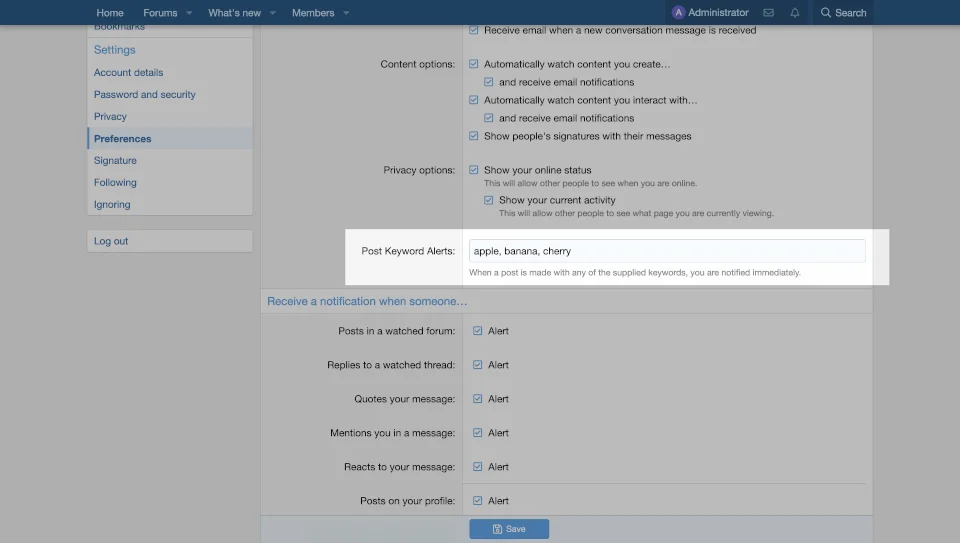Toggle Alert for Reacts to your message
960x543 pixels.
478,467
